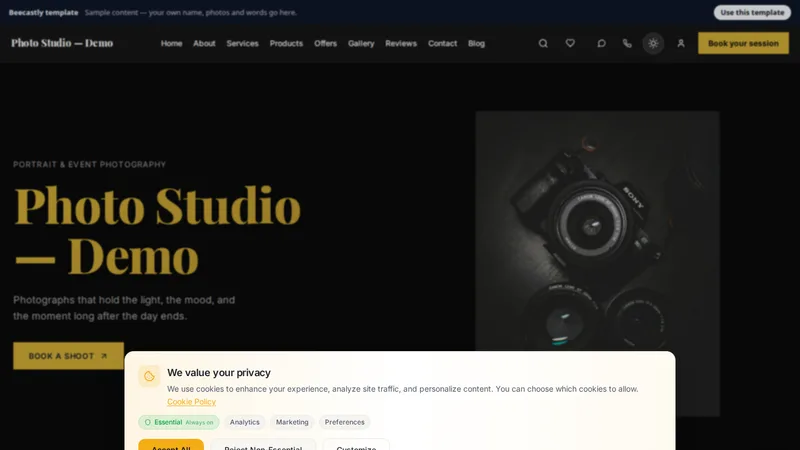The height and width of the screenshot is (450, 800).
Task: Toggle the light/dark theme sun icon
Action: 653,43
